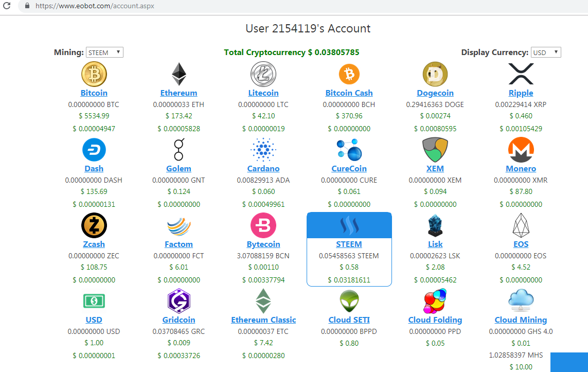Click the Bitcoin coin icon
The image size is (588, 372).
click(94, 74)
